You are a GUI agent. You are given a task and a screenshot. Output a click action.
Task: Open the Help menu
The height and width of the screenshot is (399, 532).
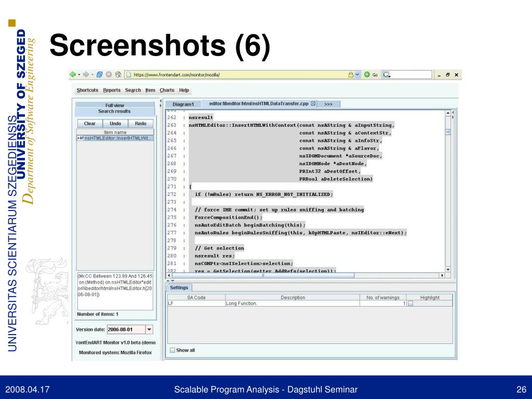click(x=184, y=90)
